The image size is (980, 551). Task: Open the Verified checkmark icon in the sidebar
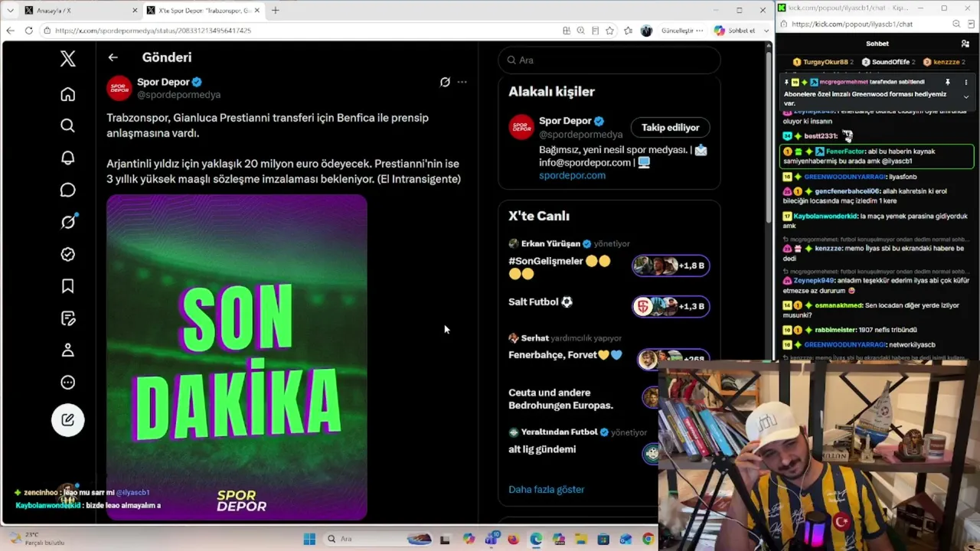(68, 254)
